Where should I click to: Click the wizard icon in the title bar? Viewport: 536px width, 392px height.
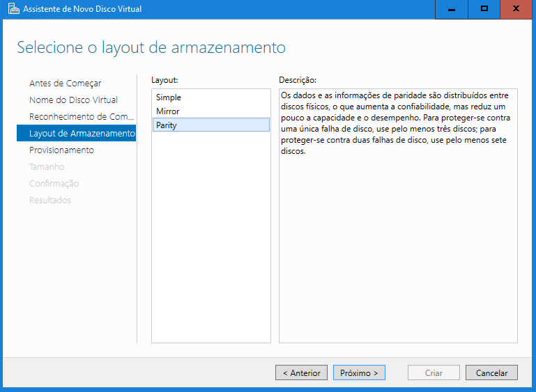pos(13,10)
